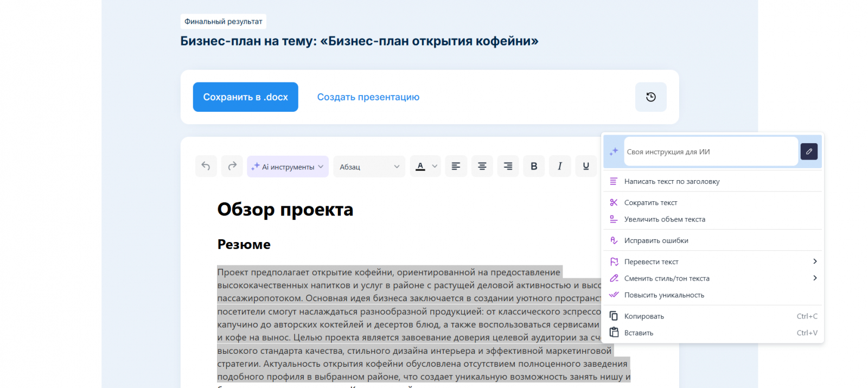Align text to the right

[x=508, y=166]
